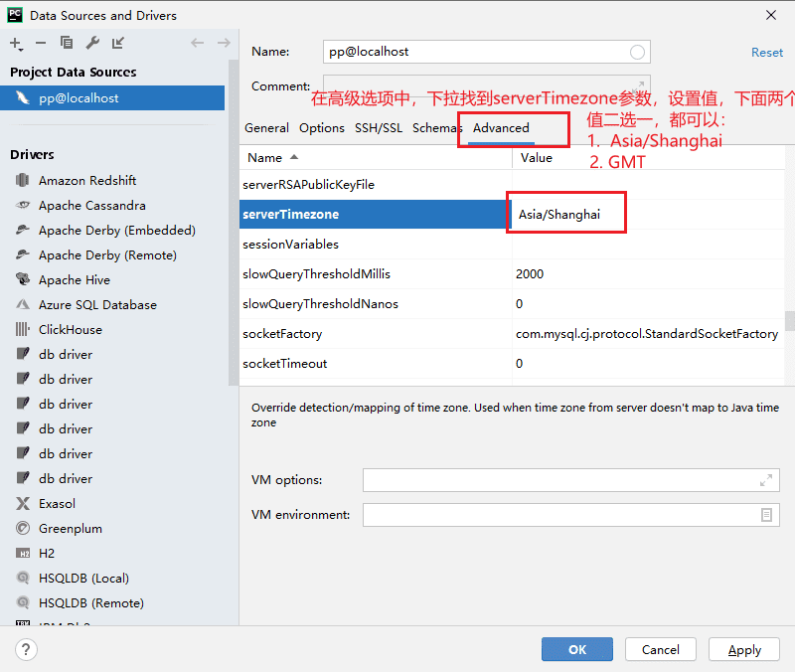Select the HSQLDB (Remote) driver
Screen dimensions: 795x672
(91, 603)
